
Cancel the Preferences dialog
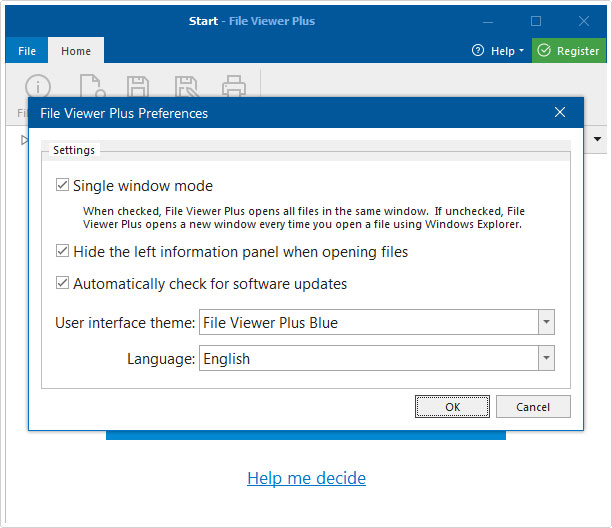pos(533,407)
